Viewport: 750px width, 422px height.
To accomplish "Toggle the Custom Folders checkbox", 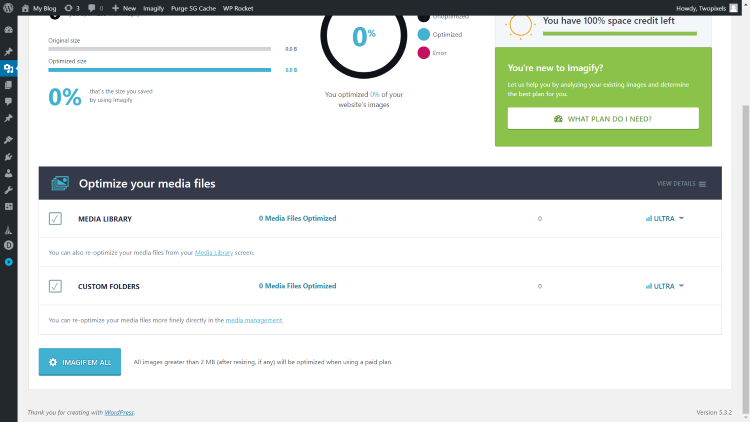I will coord(55,286).
